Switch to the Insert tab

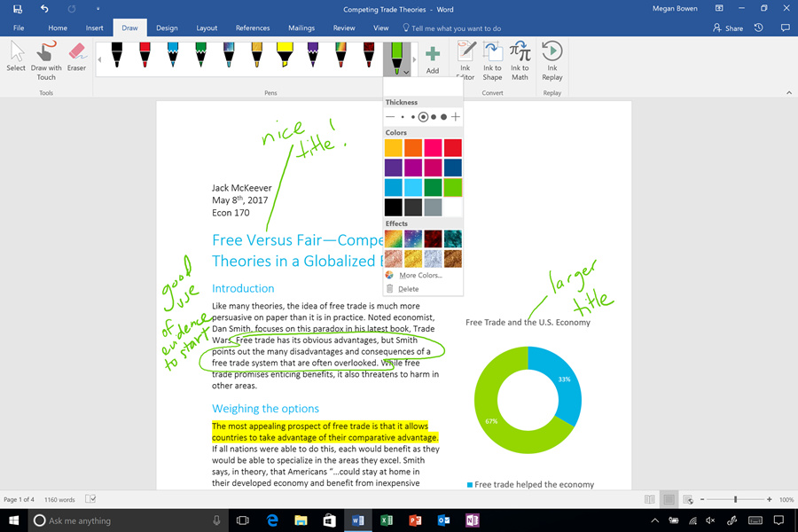94,28
